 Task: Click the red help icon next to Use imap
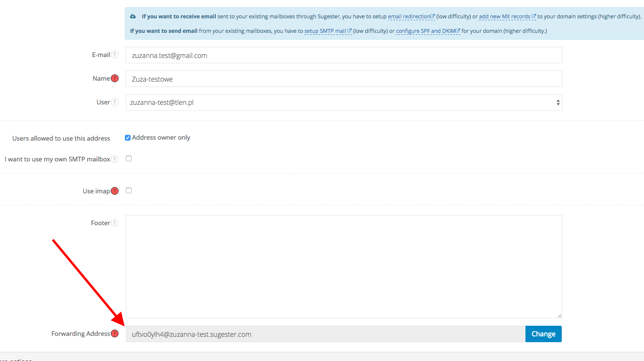coord(115,191)
